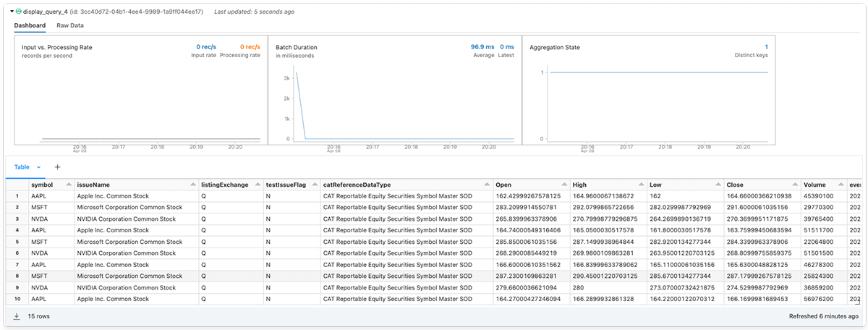The width and height of the screenshot is (868, 330).
Task: Click the green streaming status icon
Action: (x=19, y=12)
